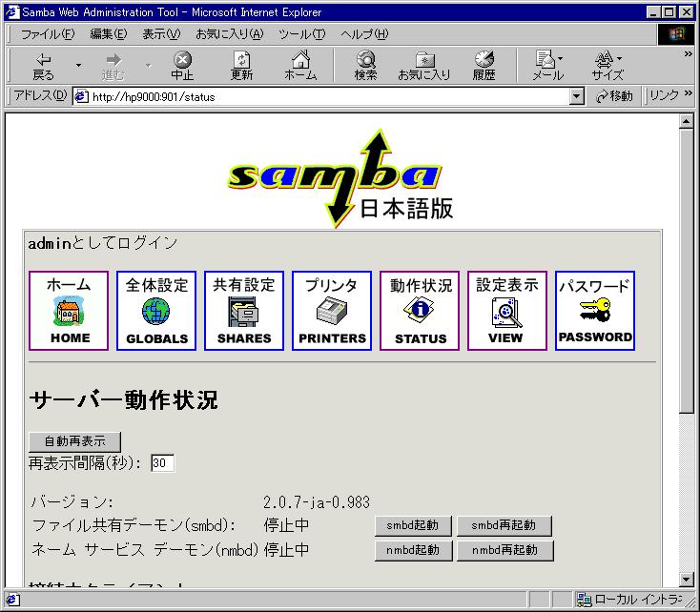This screenshot has height=612, width=700.
Task: Click the browser Back (戻る) toolbar button
Action: point(43,66)
